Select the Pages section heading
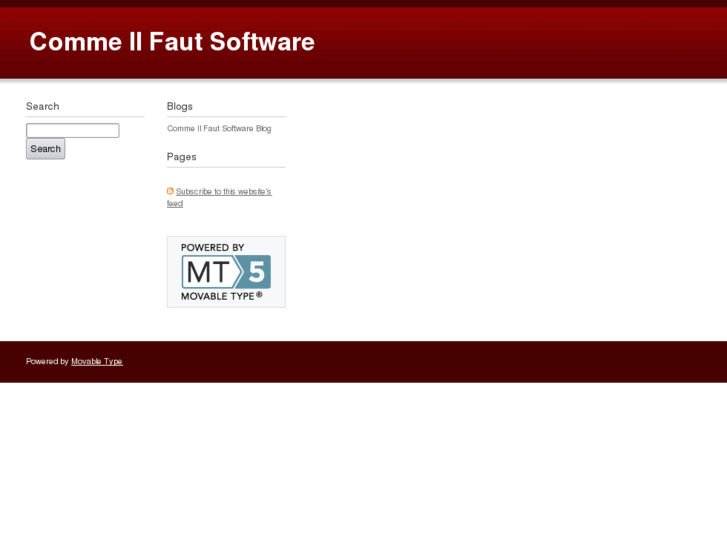Screen dimensions: 727x545 point(181,157)
